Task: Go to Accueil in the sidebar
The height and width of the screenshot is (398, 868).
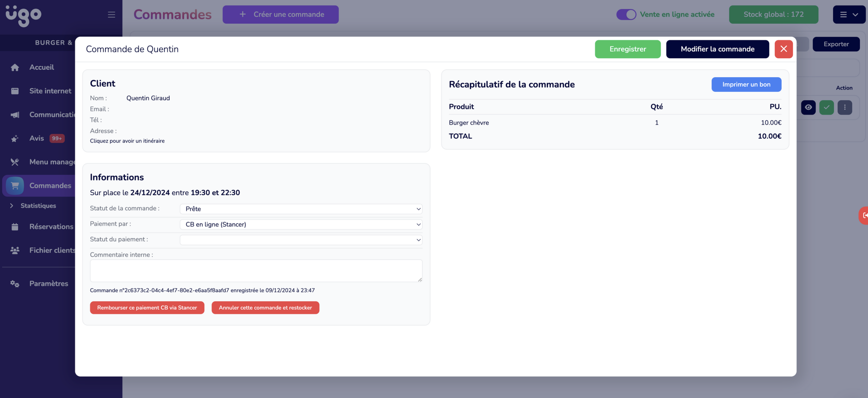Action: 42,67
